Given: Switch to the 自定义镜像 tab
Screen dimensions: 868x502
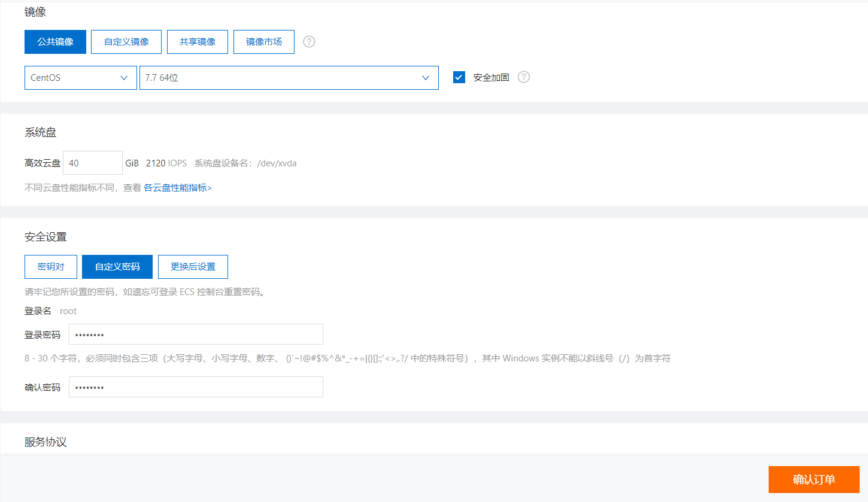Looking at the screenshot, I should 126,41.
